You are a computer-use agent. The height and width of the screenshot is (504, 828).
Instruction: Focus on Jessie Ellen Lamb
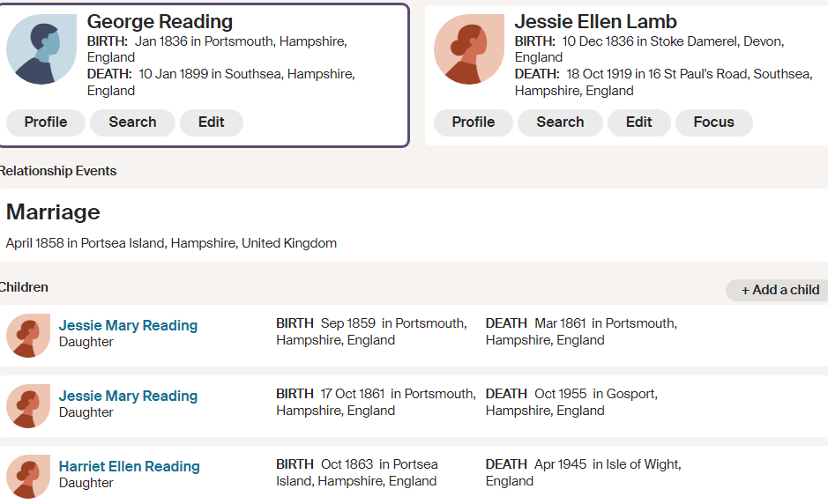pos(714,122)
